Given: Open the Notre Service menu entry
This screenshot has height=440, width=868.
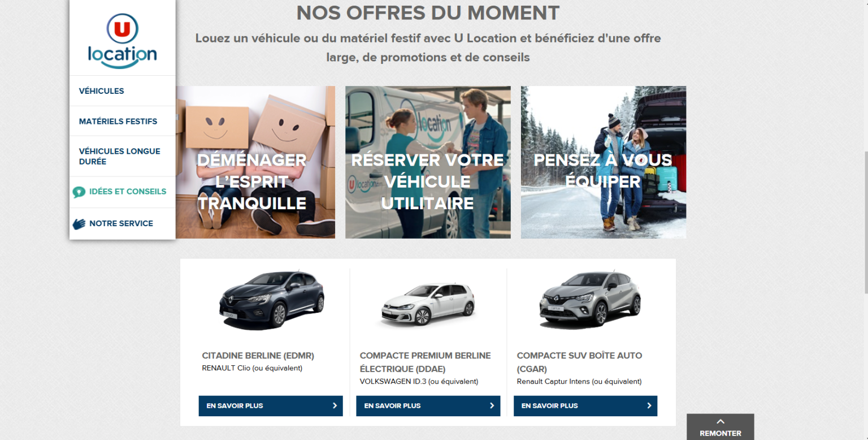Looking at the screenshot, I should [x=122, y=223].
